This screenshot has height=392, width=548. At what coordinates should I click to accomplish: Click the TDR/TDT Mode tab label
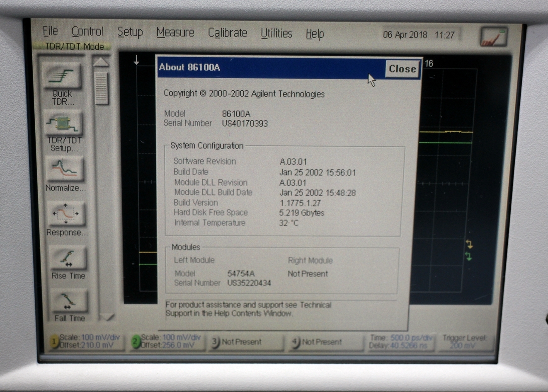[x=74, y=46]
